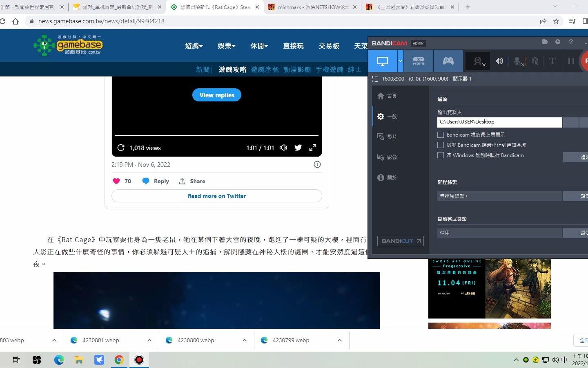Enable Bandicam 視窗最上層顯示 checkbox
Screen dimensions: 588x368
coord(441,135)
